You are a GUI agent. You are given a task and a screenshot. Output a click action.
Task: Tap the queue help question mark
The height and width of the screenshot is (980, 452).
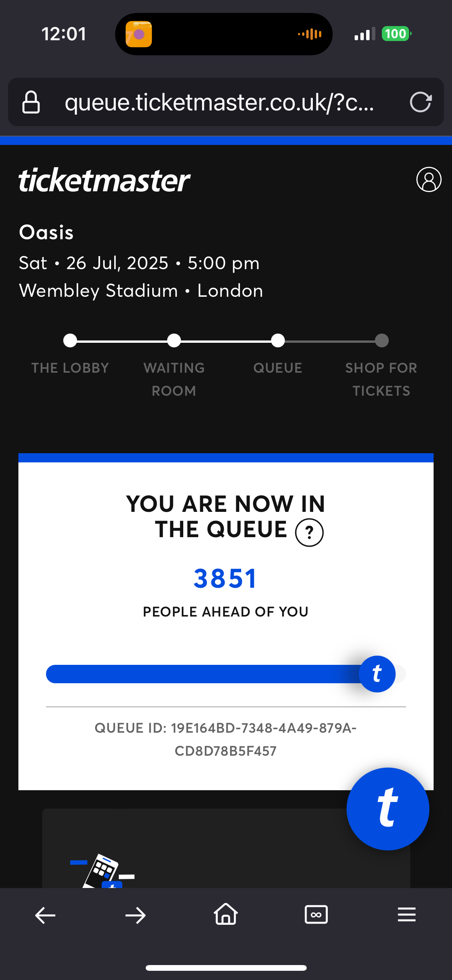(x=309, y=532)
